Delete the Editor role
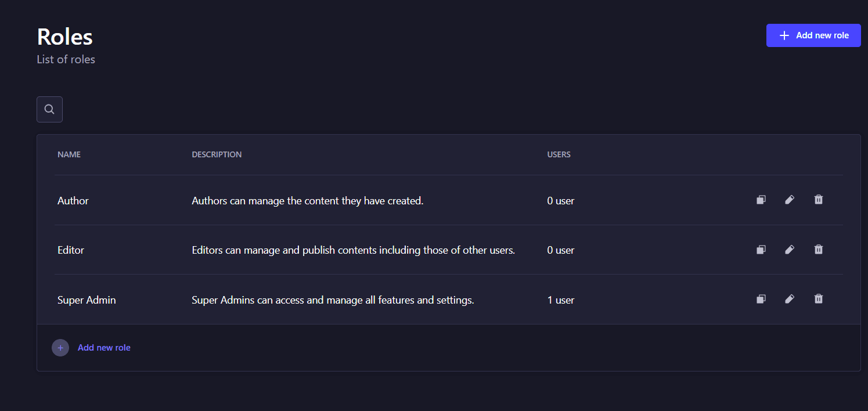868x411 pixels. (x=819, y=250)
